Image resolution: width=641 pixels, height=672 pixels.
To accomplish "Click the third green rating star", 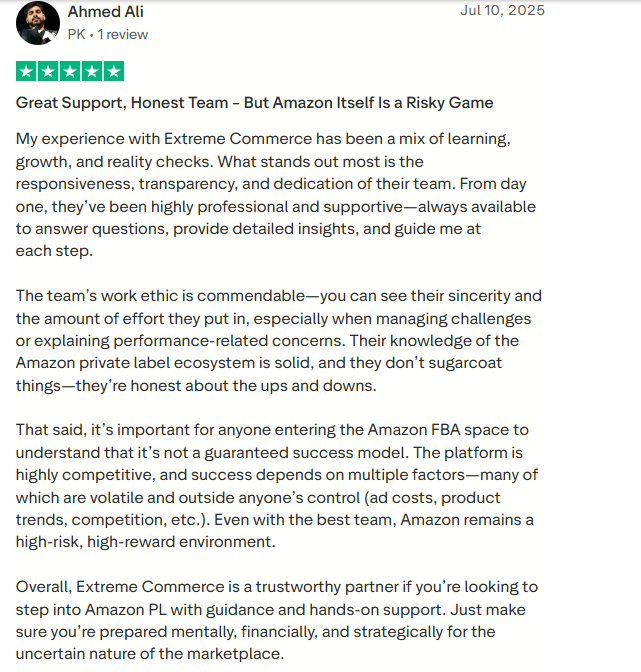I will [x=70, y=71].
